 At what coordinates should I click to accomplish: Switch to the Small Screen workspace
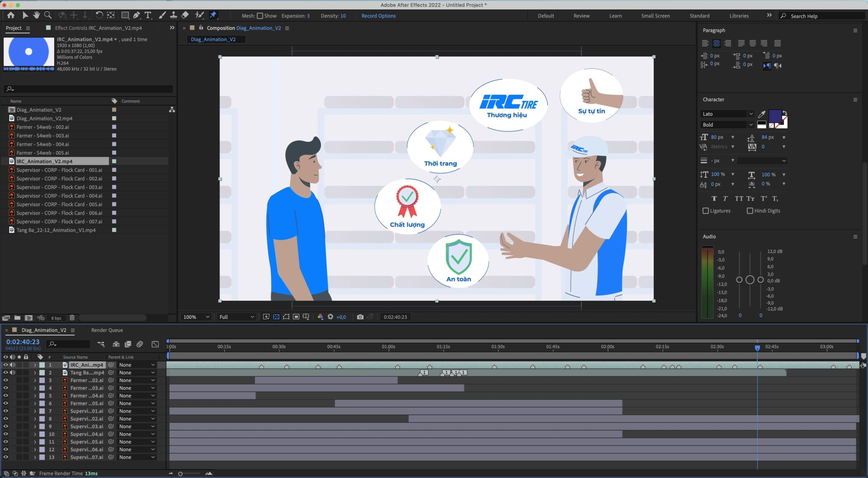click(655, 16)
